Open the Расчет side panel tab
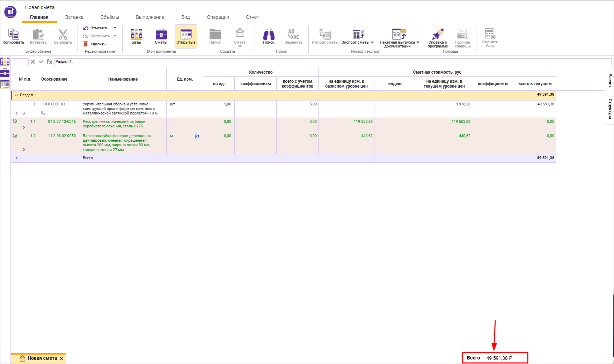Screen dimensions: 614x364 pos(610,80)
